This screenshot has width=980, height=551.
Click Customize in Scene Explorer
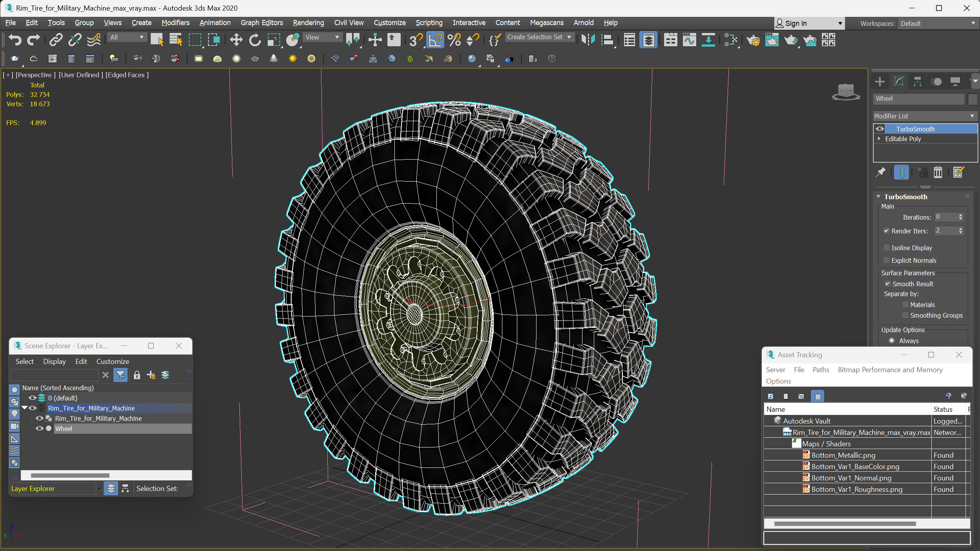(x=113, y=361)
